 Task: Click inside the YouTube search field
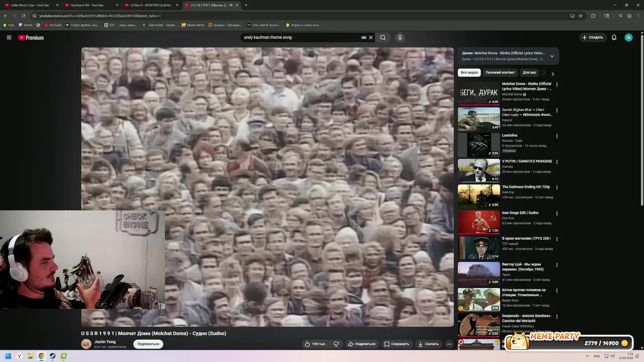coord(301,37)
